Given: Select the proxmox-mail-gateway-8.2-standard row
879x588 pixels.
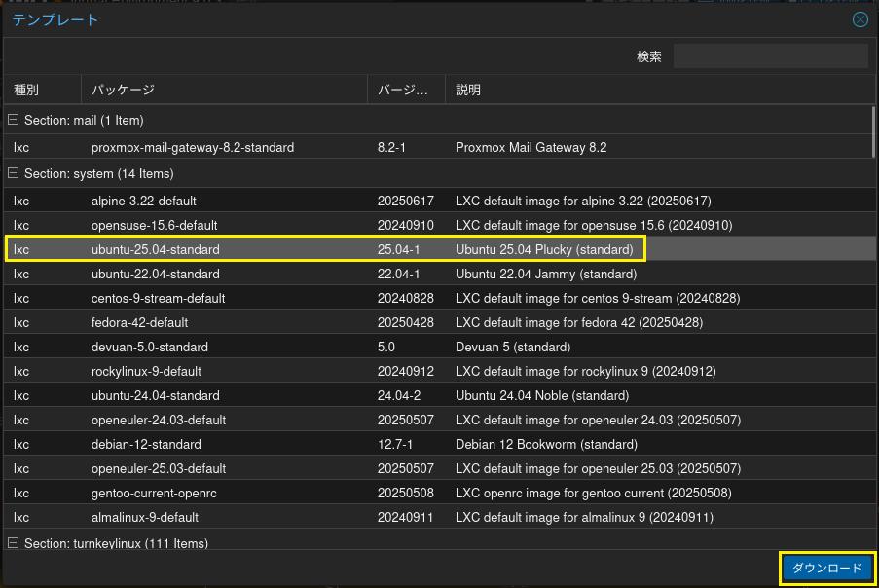Looking at the screenshot, I should point(438,147).
